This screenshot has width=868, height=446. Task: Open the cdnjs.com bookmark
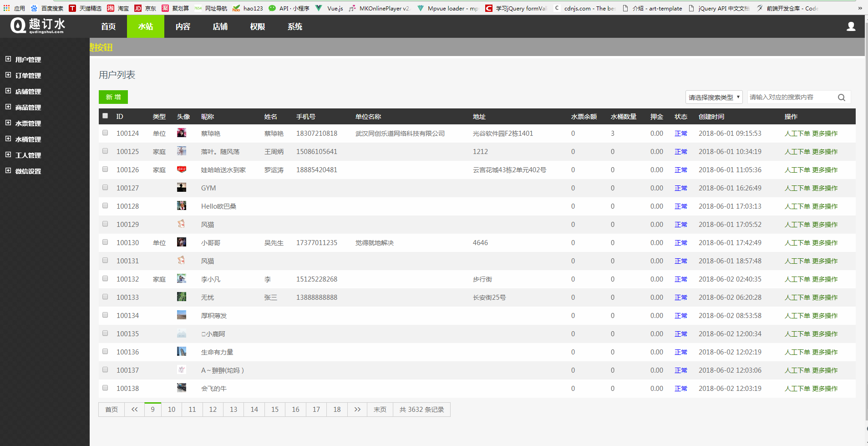pos(584,8)
